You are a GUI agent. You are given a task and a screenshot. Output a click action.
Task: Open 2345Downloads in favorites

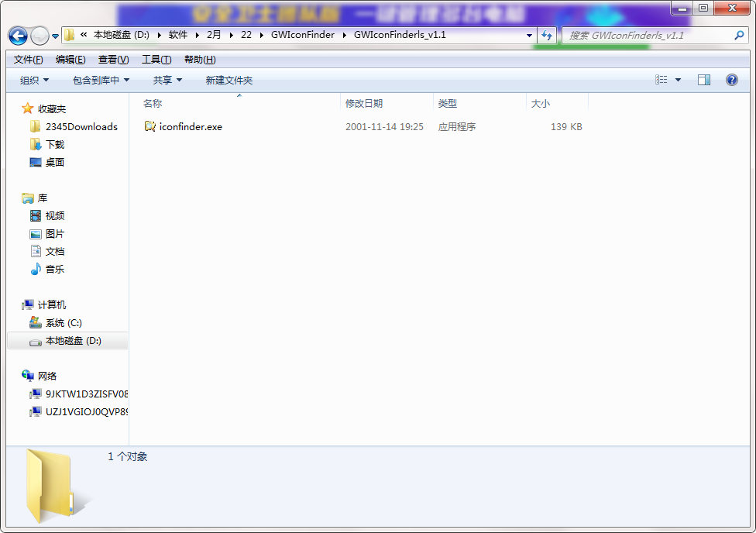(81, 126)
